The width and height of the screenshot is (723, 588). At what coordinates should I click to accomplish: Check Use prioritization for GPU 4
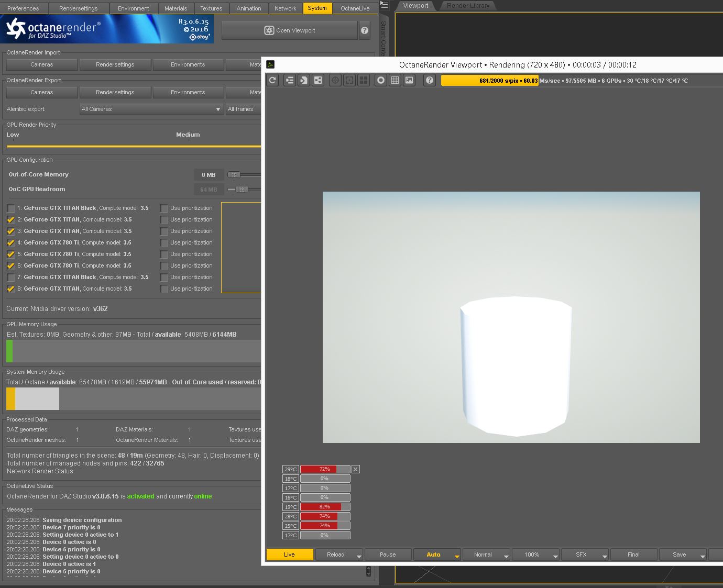tap(164, 242)
